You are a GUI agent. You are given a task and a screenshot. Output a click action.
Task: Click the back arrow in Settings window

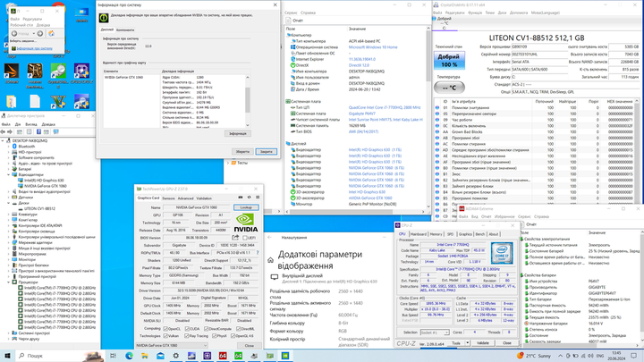click(270, 238)
